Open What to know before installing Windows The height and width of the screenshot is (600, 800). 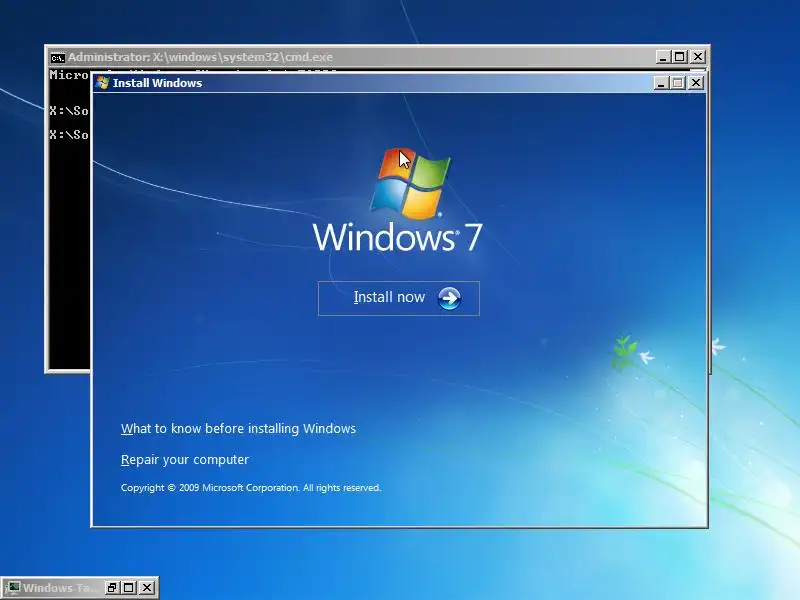238,429
